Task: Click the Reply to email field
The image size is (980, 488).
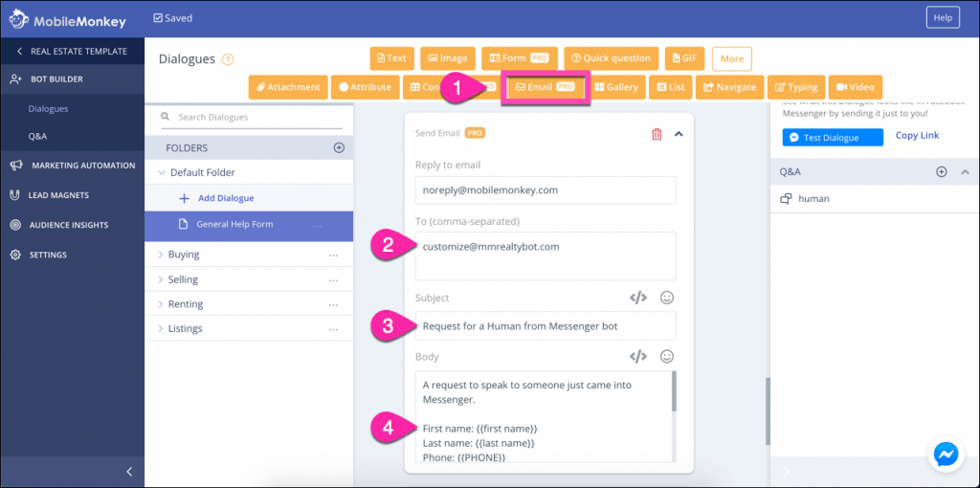Action: pyautogui.click(x=546, y=190)
